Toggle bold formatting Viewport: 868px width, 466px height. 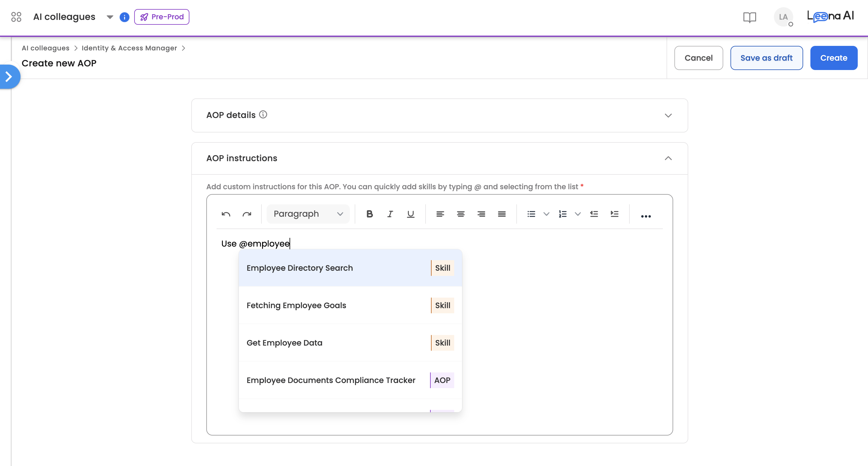tap(369, 214)
